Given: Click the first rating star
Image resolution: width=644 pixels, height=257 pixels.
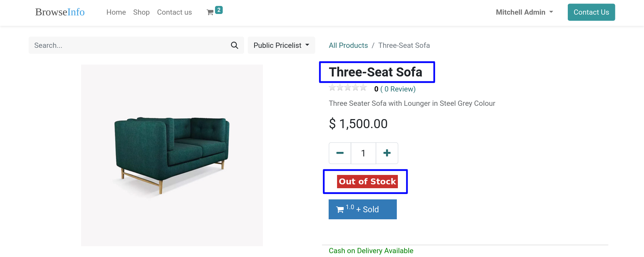Looking at the screenshot, I should coord(332,88).
